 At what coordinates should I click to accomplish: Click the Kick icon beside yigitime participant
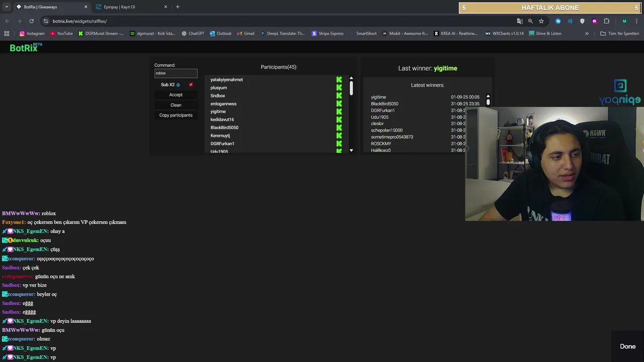click(x=339, y=112)
